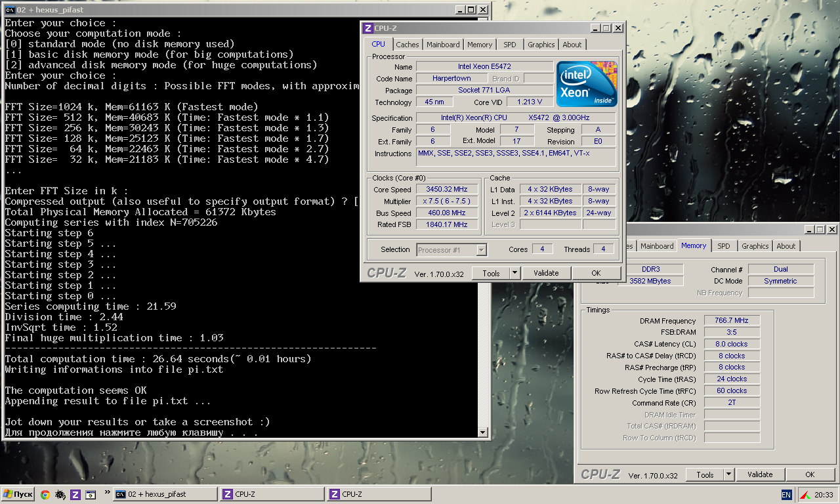
Task: Click the 766.7 MHz DRAM frequency value
Action: [732, 320]
